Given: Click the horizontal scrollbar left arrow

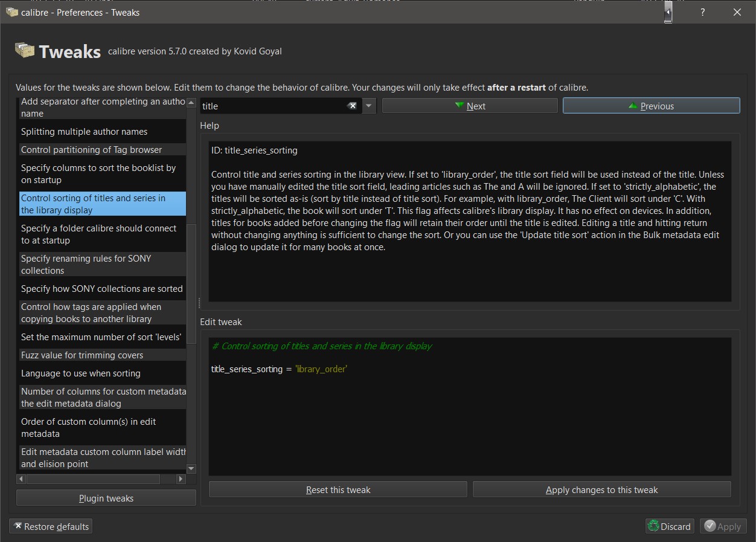Looking at the screenshot, I should [x=22, y=479].
